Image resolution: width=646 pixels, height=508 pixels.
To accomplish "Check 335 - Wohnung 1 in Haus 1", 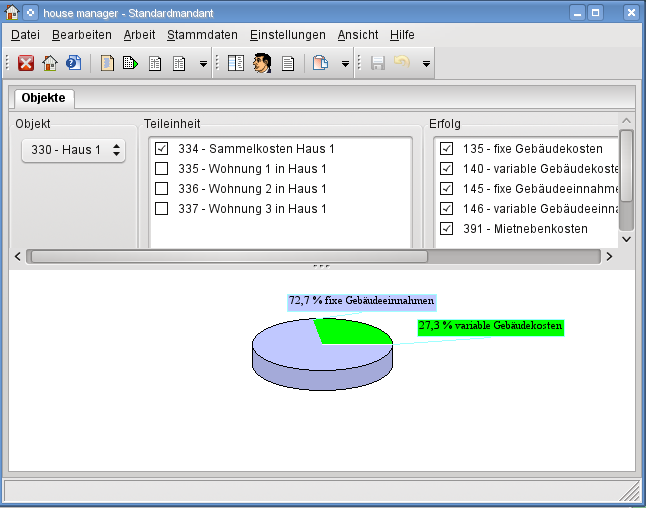I will (161, 169).
